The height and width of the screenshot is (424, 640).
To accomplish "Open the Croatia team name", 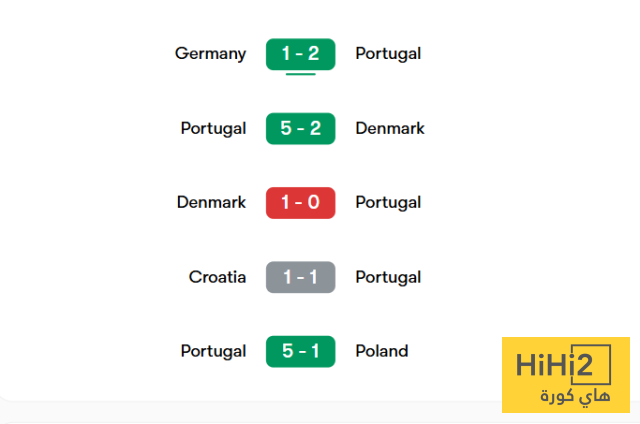I will pos(217,277).
